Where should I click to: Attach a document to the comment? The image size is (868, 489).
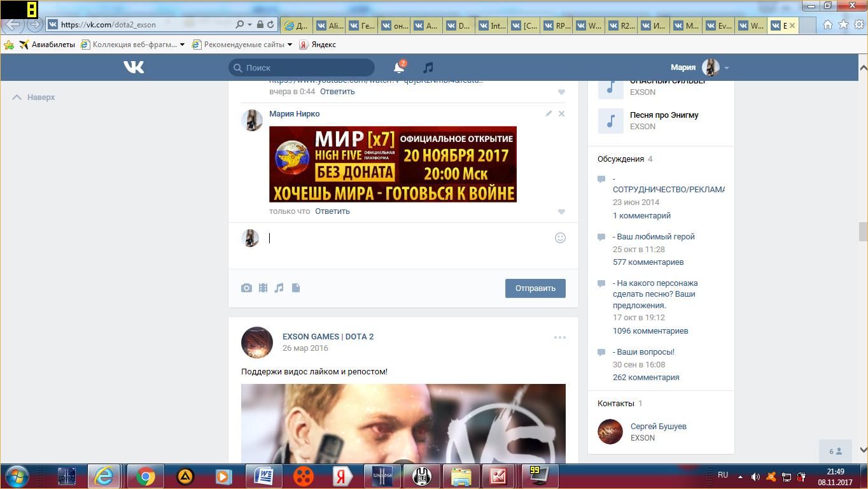[296, 288]
